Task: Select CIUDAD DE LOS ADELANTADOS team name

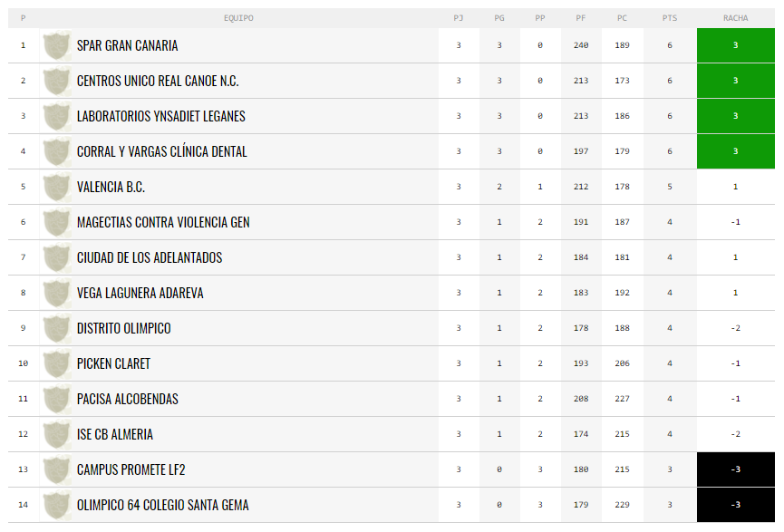Action: pyautogui.click(x=150, y=257)
